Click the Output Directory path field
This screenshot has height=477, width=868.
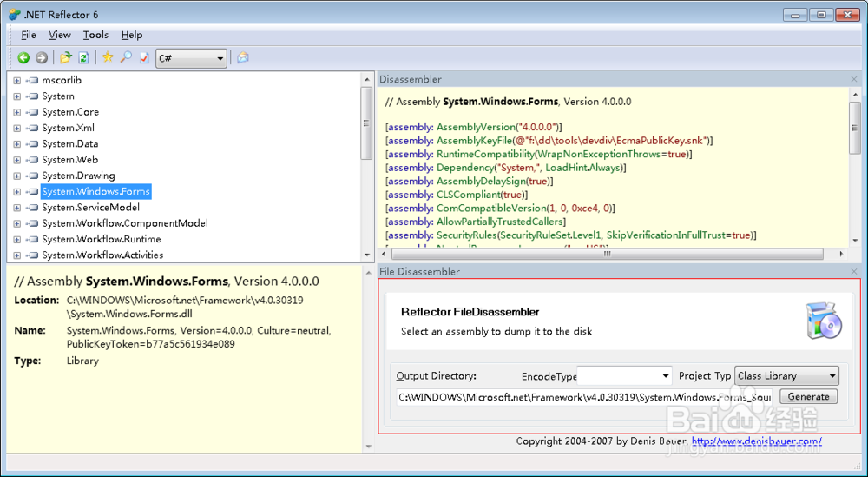click(584, 397)
